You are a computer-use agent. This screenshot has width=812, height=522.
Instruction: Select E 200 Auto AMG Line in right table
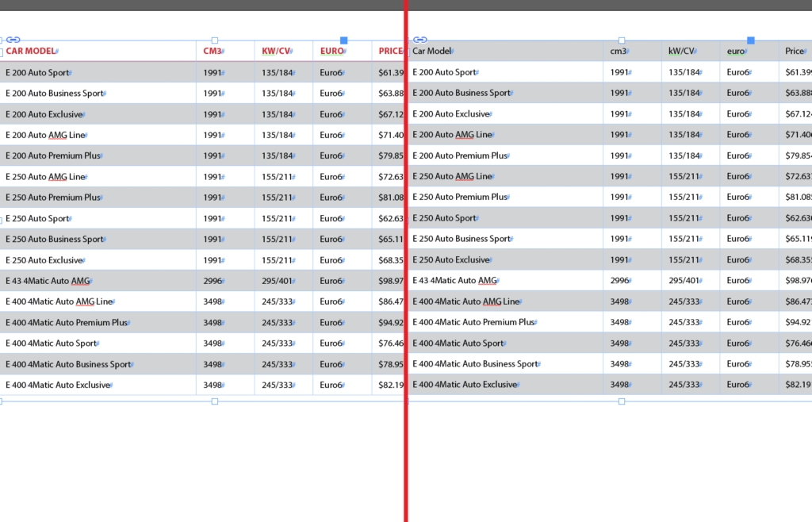coord(452,135)
